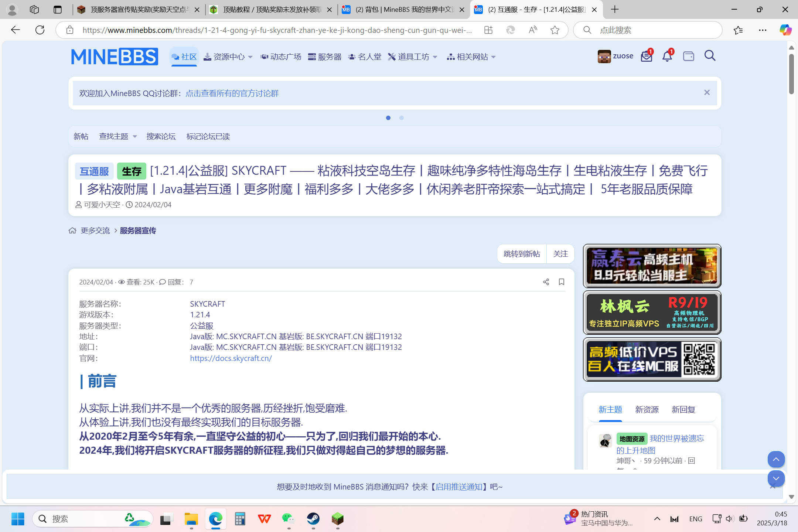Open Edge workspaces icon

(x=34, y=10)
